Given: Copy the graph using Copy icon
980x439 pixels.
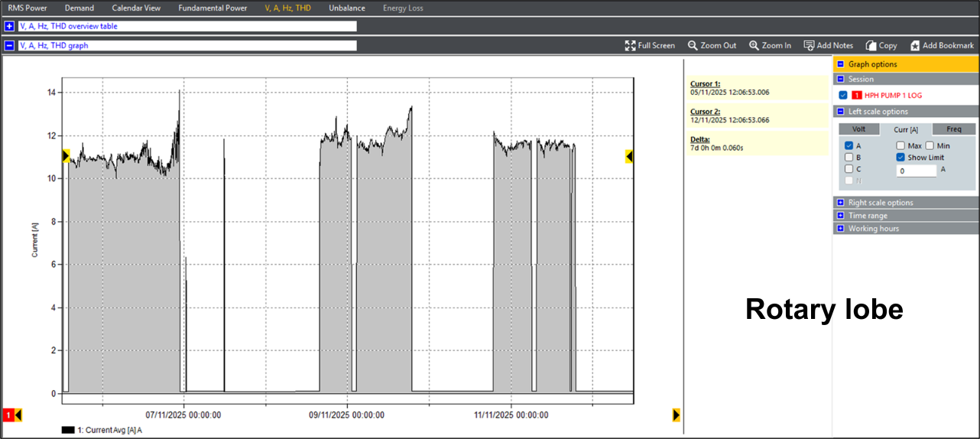Looking at the screenshot, I should coord(870,46).
